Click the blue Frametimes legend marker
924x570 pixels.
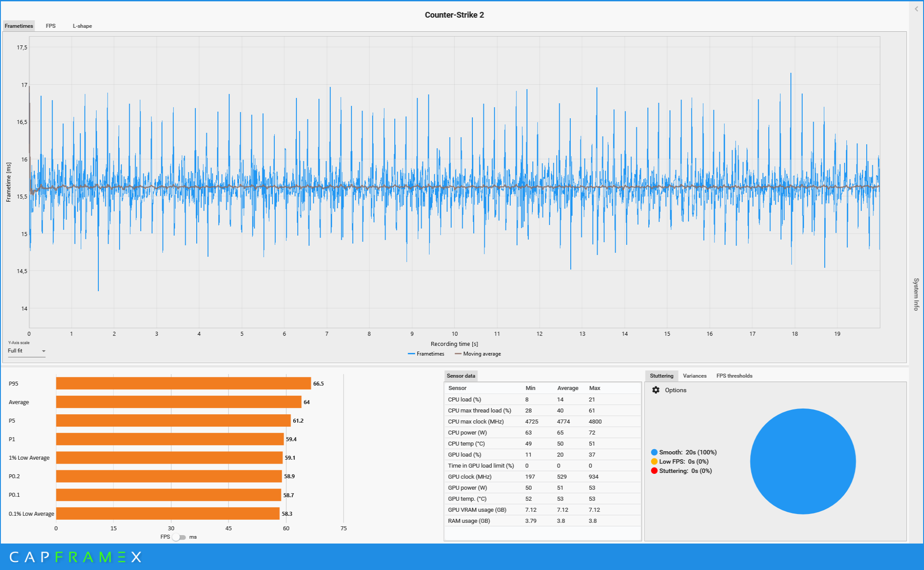click(411, 354)
